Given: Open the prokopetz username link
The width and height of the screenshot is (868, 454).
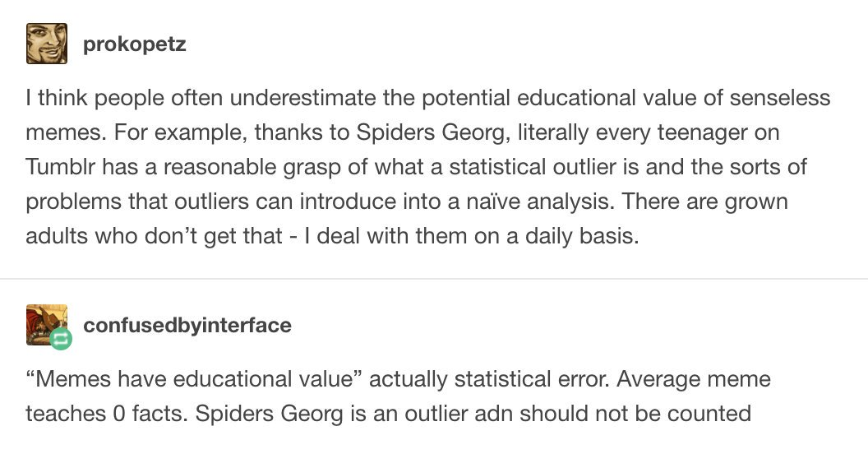Looking at the screenshot, I should [x=135, y=44].
